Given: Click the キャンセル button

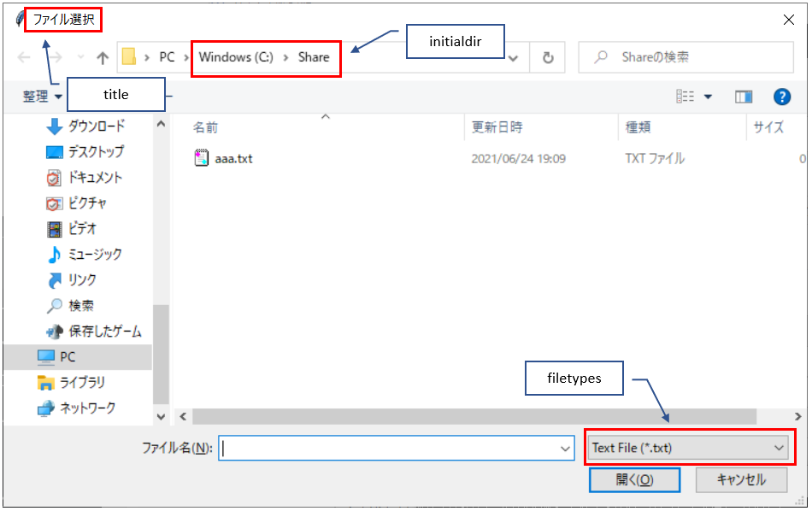Looking at the screenshot, I should tap(741, 480).
